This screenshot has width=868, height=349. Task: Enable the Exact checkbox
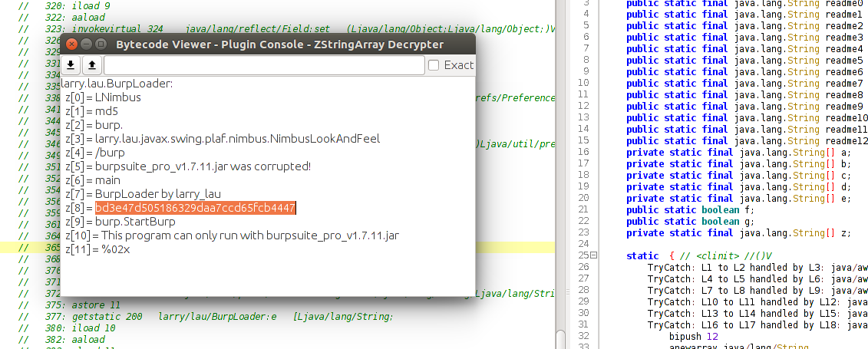tap(434, 65)
